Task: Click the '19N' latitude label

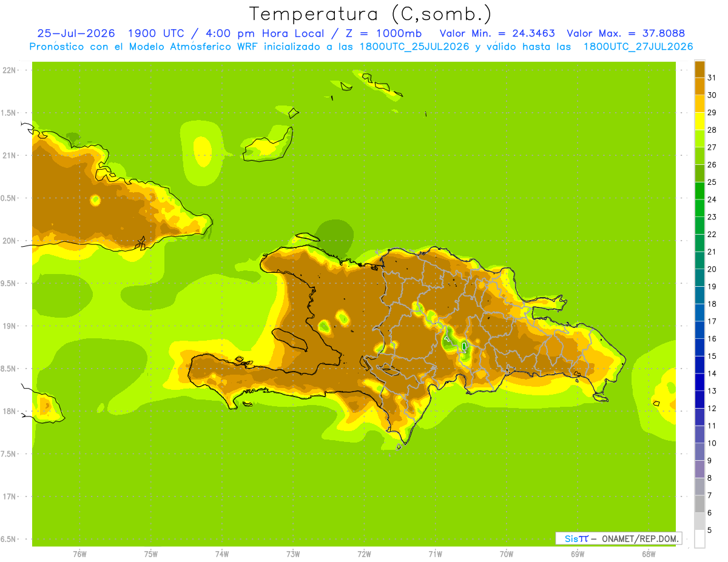Action: click(x=8, y=326)
